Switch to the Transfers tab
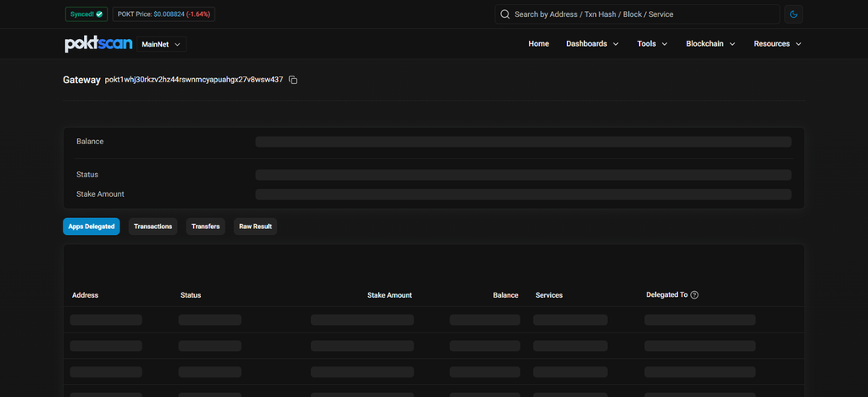 [205, 226]
